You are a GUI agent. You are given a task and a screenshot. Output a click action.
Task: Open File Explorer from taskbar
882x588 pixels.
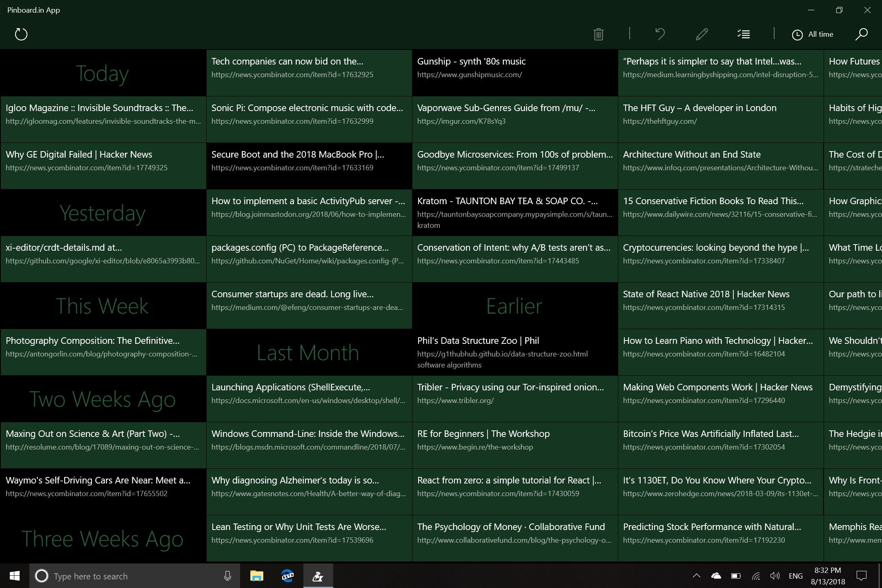pyautogui.click(x=256, y=576)
